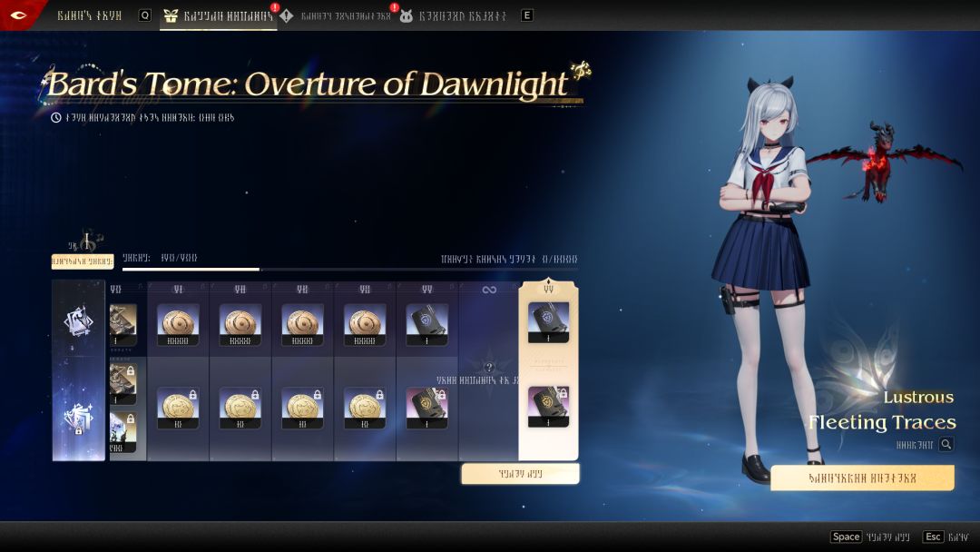
Task: Click the locked tome in highlighted gold column
Action: 548,407
